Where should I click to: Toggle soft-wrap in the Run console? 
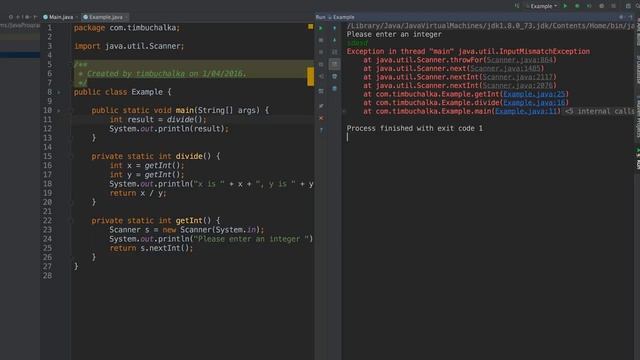click(334, 52)
